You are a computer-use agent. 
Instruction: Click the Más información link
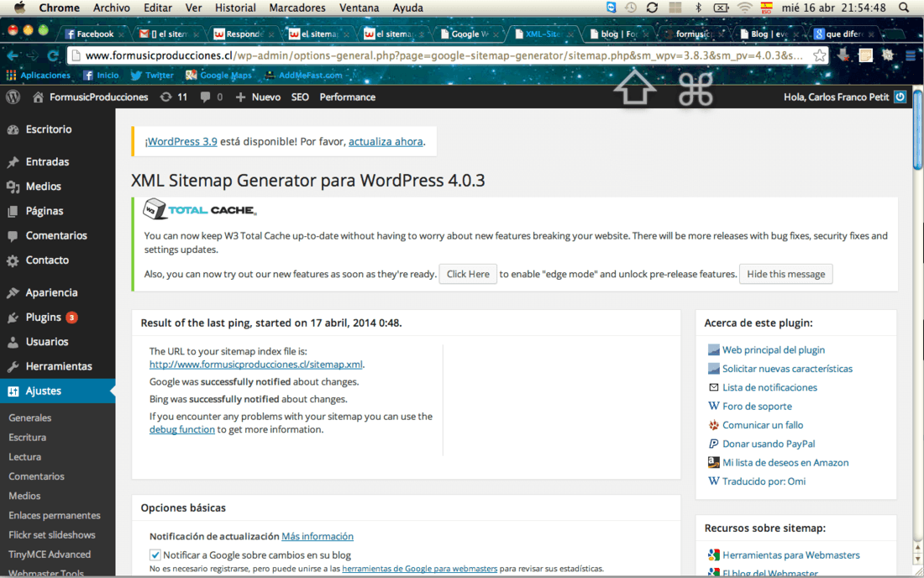tap(318, 536)
